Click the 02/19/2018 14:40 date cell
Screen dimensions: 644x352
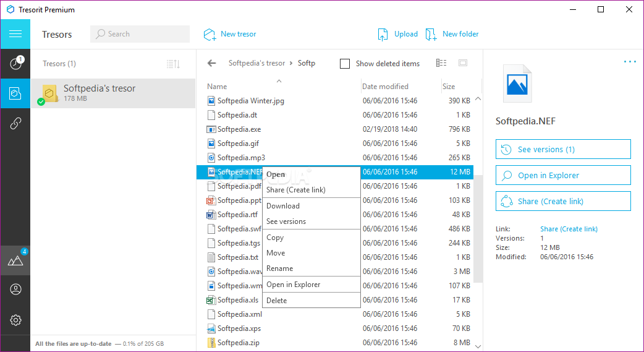point(390,129)
